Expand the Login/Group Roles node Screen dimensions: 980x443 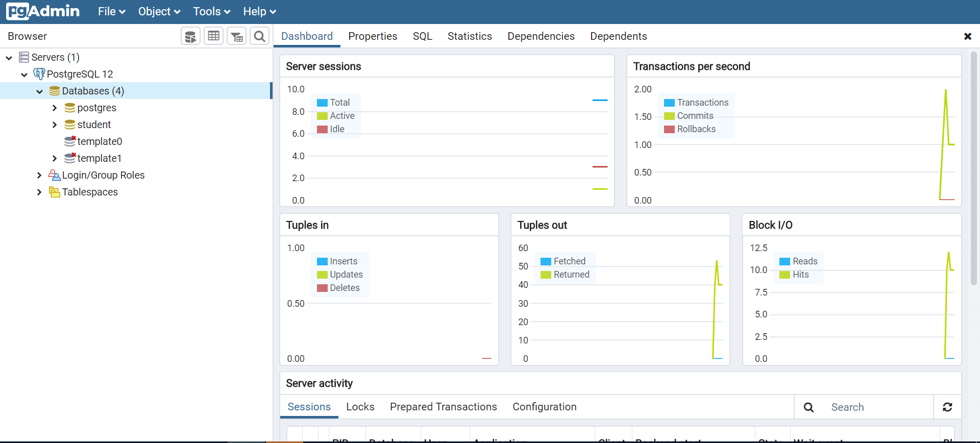click(x=39, y=176)
